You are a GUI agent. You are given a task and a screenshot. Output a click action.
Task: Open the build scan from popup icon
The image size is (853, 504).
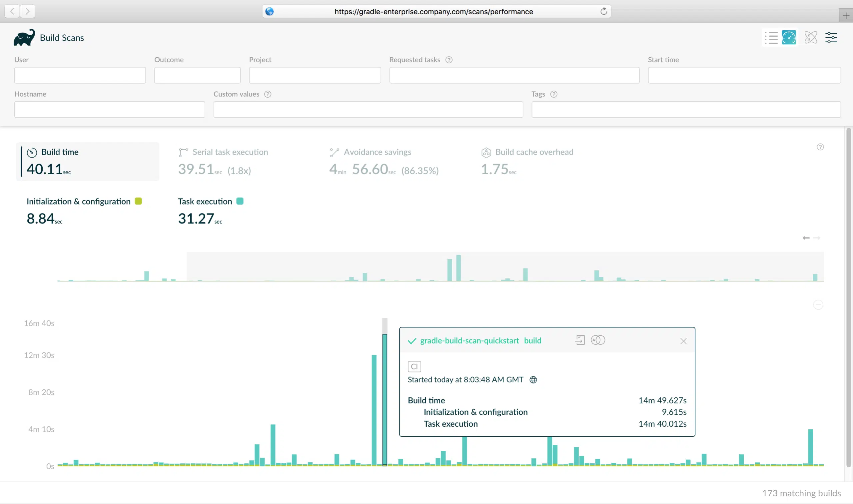(580, 340)
